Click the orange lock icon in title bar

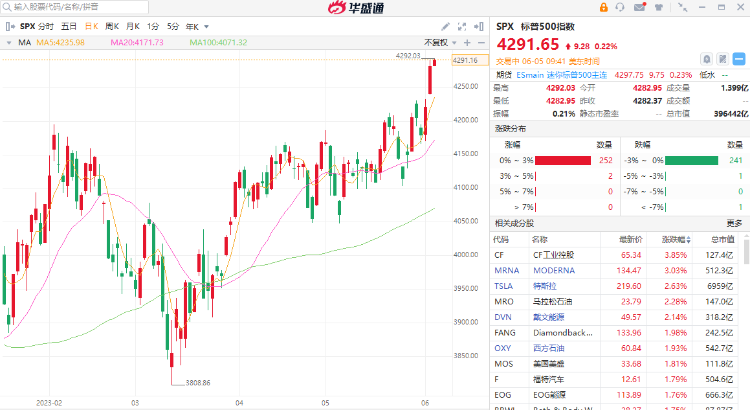[604, 7]
